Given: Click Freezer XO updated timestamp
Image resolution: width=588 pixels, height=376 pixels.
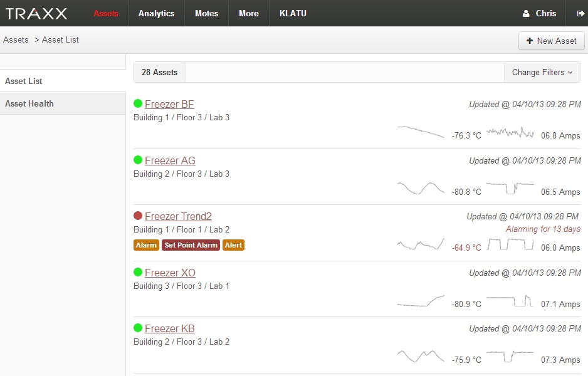Looking at the screenshot, I should point(525,273).
